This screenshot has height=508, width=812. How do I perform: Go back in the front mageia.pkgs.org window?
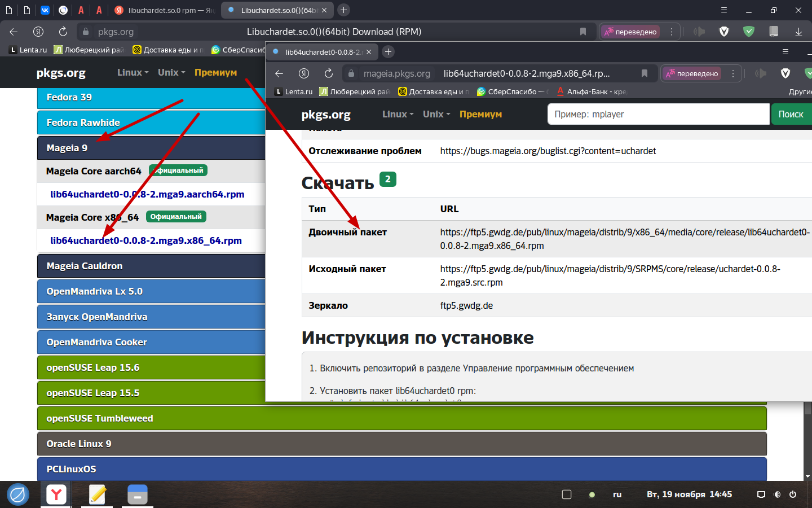tap(279, 73)
